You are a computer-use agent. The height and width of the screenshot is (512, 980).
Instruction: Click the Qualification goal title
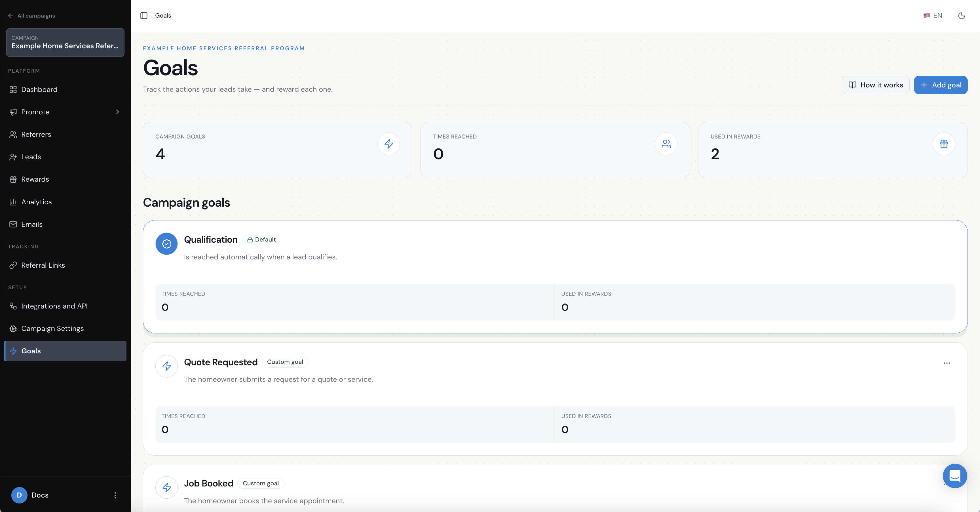coord(211,240)
